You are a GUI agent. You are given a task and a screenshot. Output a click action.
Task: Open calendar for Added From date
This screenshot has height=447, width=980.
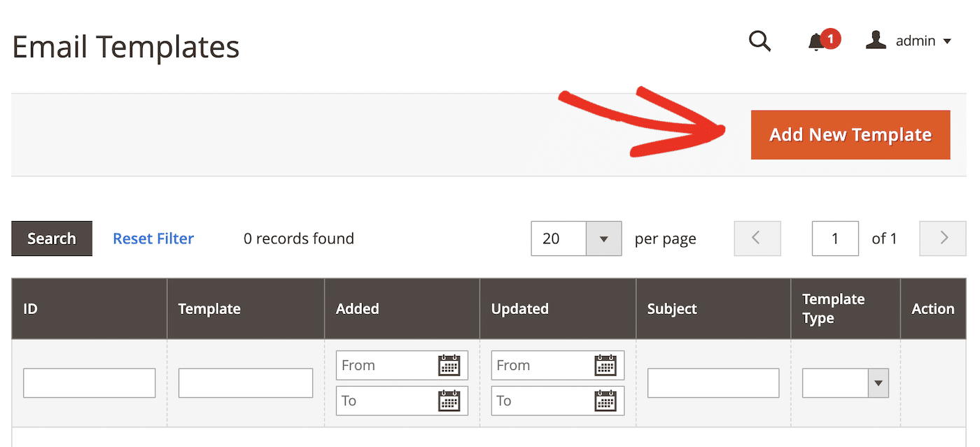(x=449, y=365)
